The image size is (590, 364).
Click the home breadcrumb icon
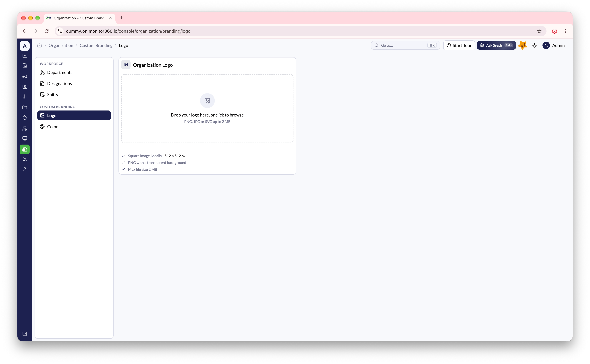(39, 45)
